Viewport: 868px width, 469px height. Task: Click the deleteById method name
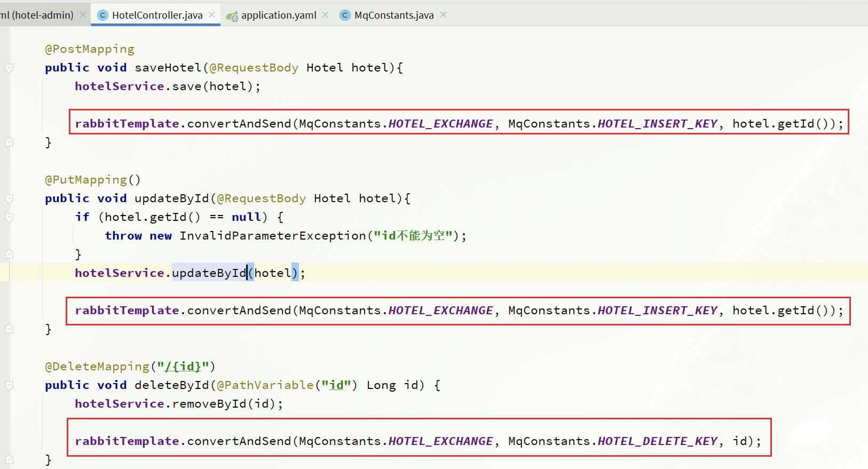(172, 385)
